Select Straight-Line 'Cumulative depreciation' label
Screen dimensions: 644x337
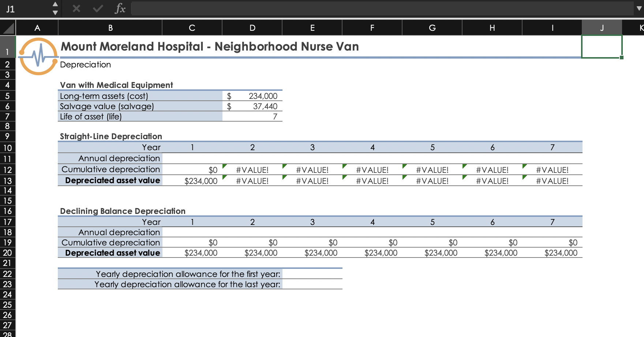[x=111, y=169]
